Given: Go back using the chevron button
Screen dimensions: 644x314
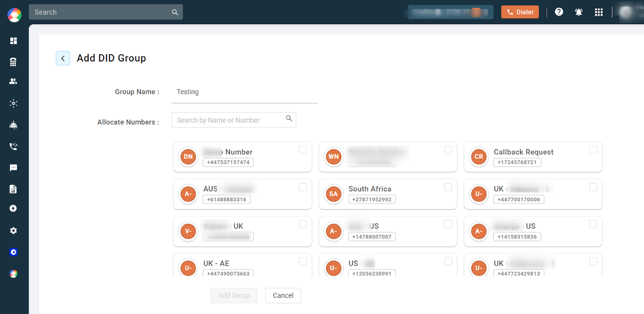Looking at the screenshot, I should pos(63,58).
